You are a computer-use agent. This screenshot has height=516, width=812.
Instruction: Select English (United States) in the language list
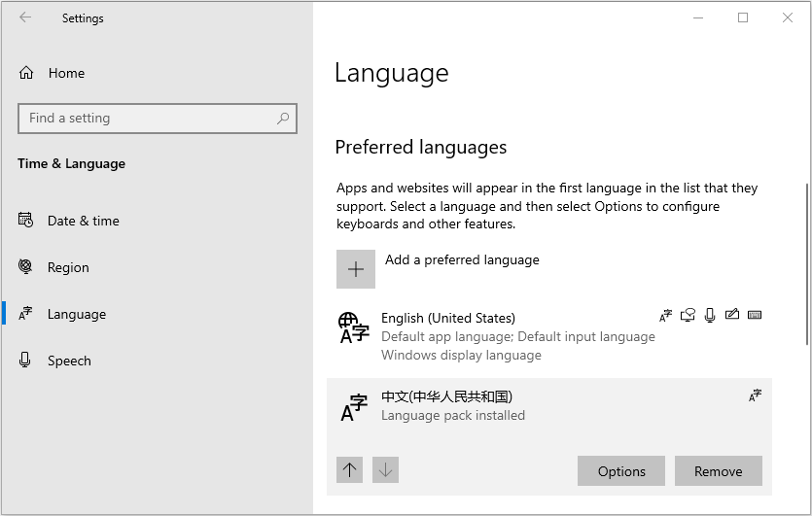(448, 318)
